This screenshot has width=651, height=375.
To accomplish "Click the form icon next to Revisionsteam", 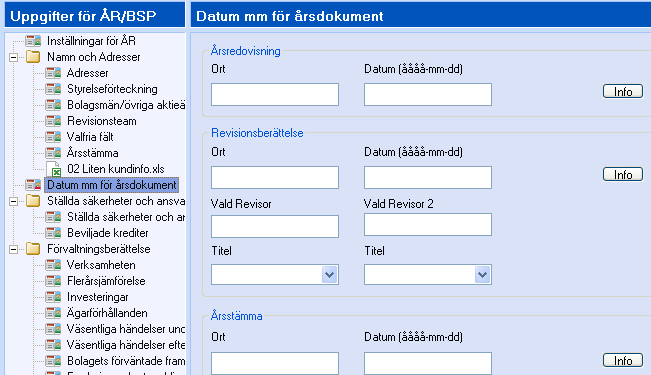I will [x=53, y=121].
